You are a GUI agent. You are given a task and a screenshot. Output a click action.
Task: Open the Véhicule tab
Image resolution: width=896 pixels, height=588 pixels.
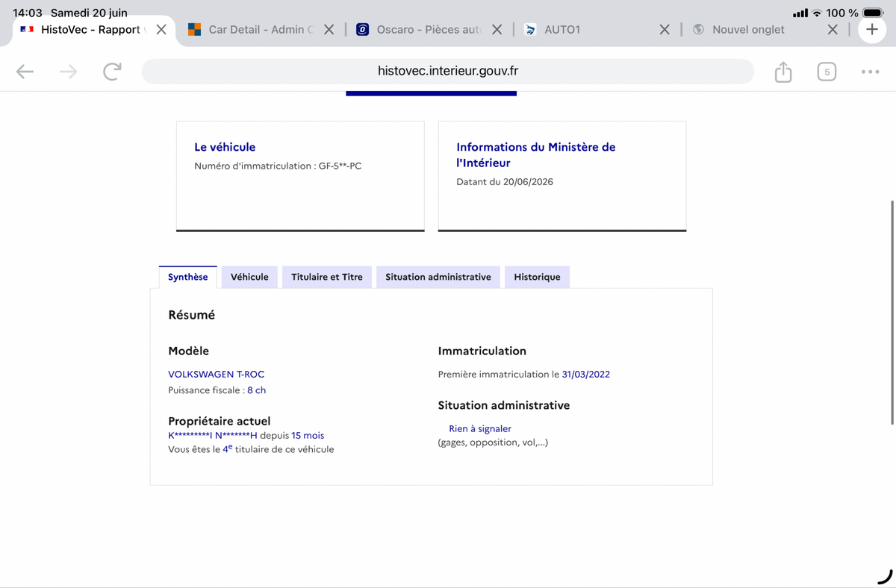click(x=249, y=277)
